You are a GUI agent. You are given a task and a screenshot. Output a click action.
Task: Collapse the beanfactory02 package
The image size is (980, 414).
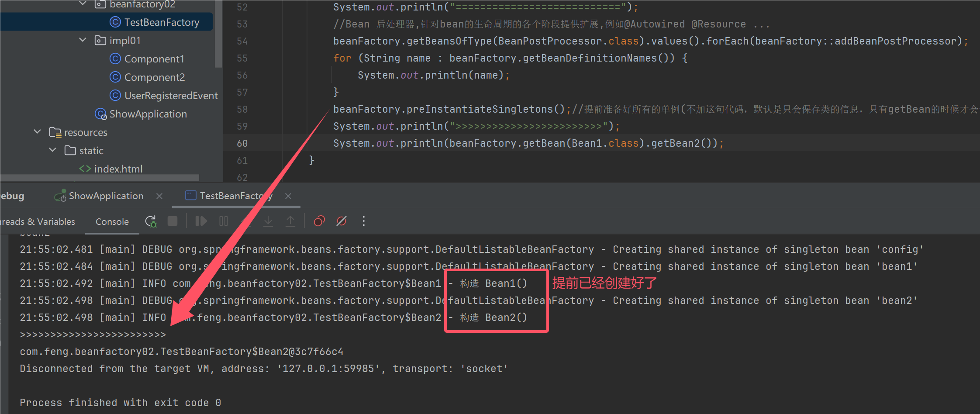click(83, 4)
